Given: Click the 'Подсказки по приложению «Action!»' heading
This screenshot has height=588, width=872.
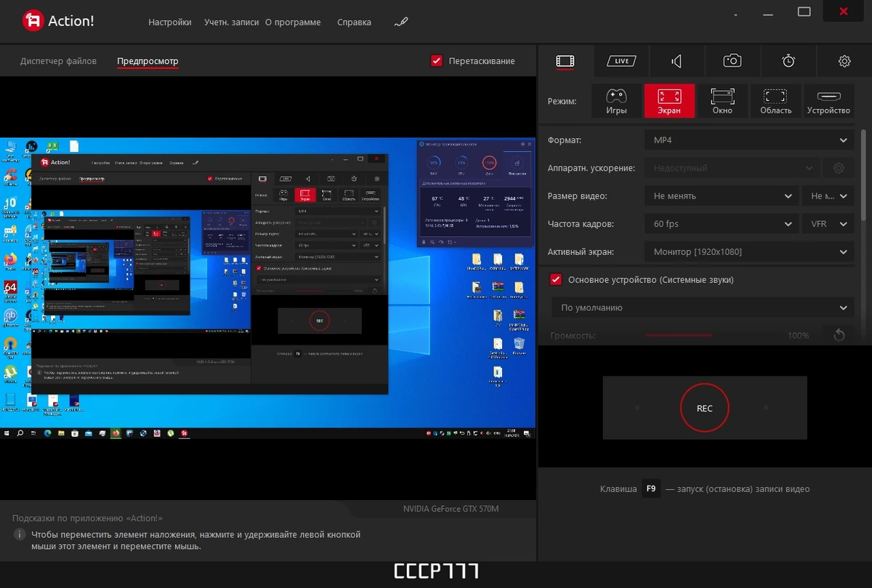Looking at the screenshot, I should (x=87, y=518).
